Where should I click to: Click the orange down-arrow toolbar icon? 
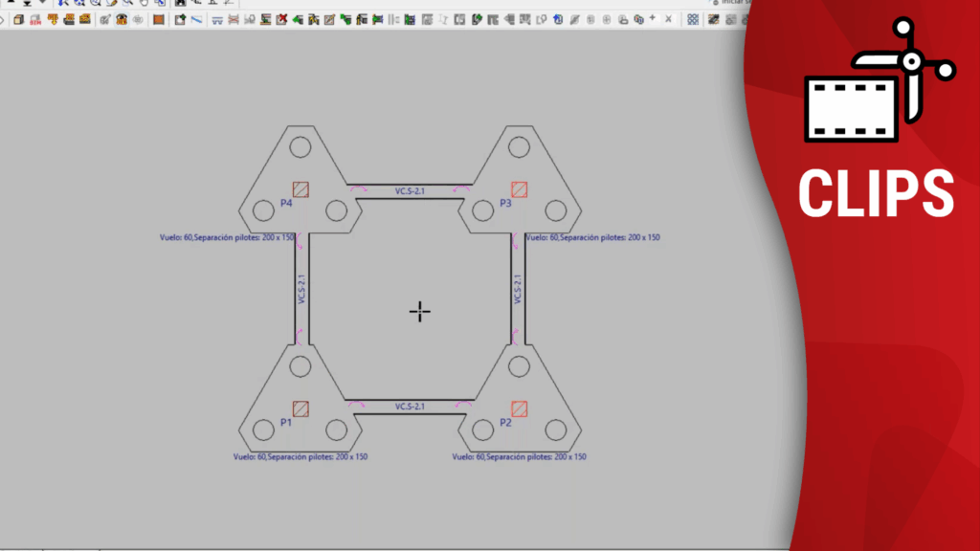click(52, 19)
